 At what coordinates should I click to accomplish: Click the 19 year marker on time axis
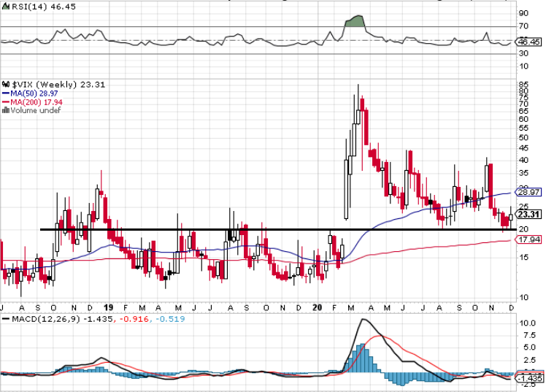tap(108, 309)
